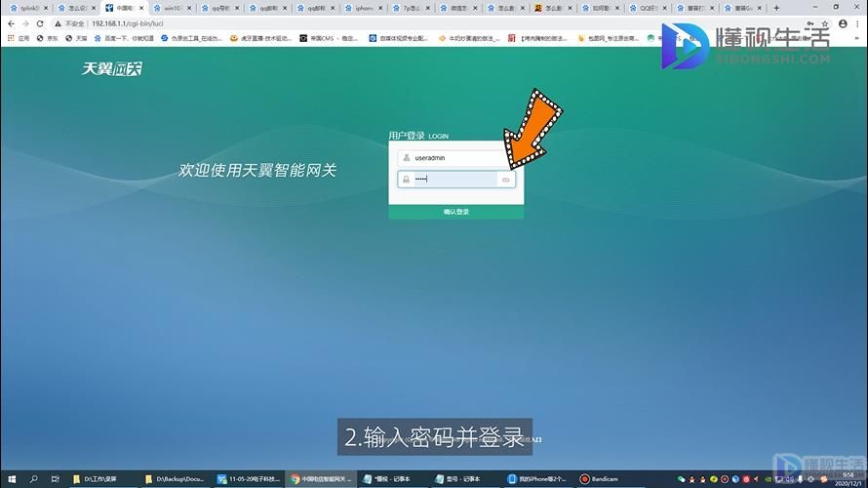Click the username field containing useradmin
868x488 pixels.
pyautogui.click(x=455, y=158)
